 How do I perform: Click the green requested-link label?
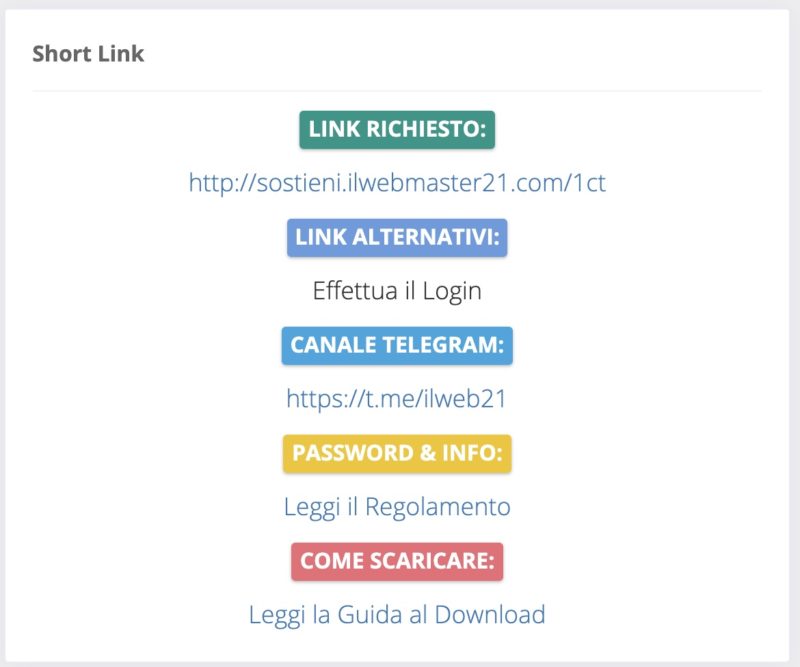coord(397,130)
